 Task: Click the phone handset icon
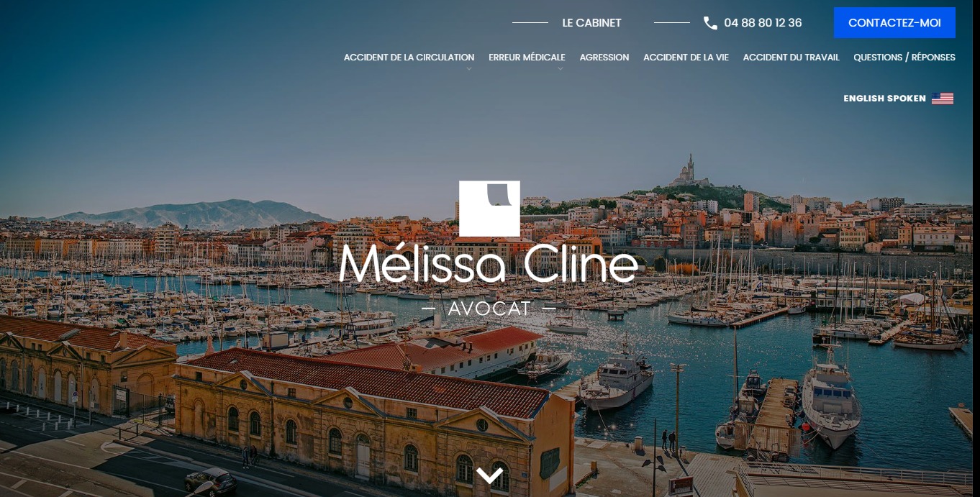pos(710,23)
